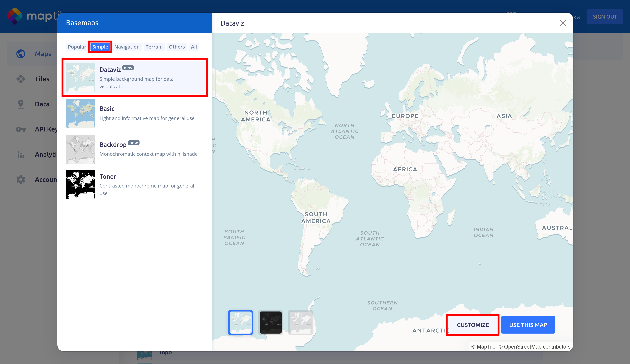This screenshot has height=364, width=630.
Task: Select the light Dataviz style variant
Action: [x=240, y=322]
